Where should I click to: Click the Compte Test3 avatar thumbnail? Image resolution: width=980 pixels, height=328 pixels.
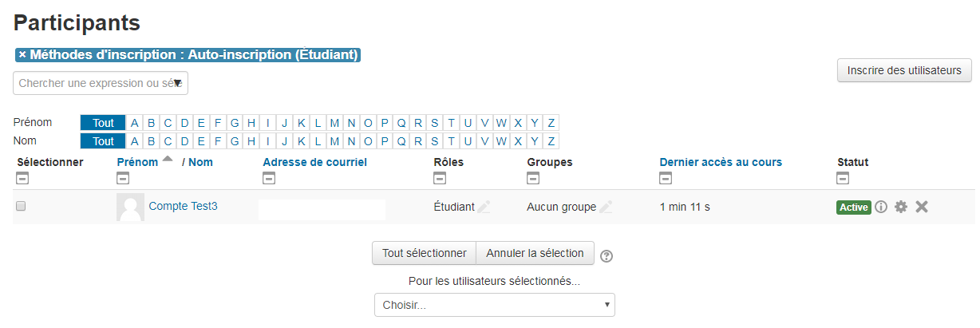(130, 207)
